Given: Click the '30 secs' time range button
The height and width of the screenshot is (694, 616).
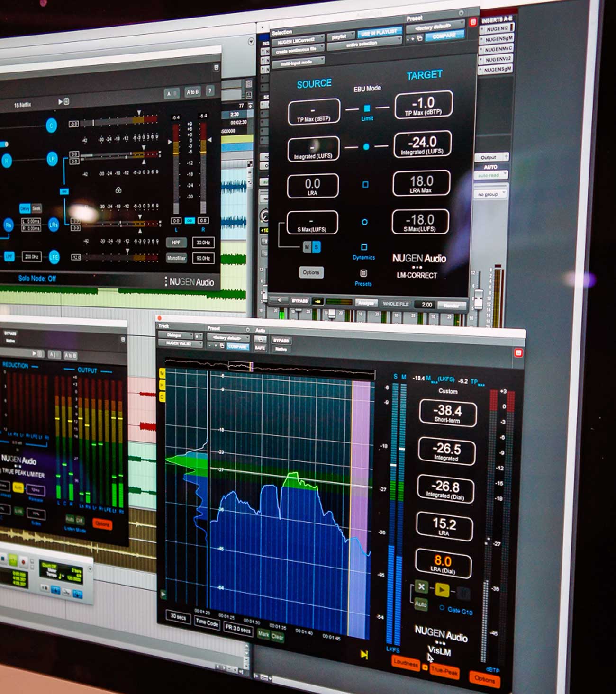Looking at the screenshot, I should pyautogui.click(x=178, y=617).
